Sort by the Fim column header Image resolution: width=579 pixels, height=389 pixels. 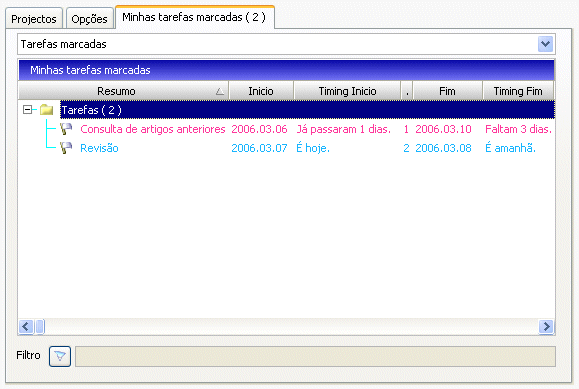[447, 91]
